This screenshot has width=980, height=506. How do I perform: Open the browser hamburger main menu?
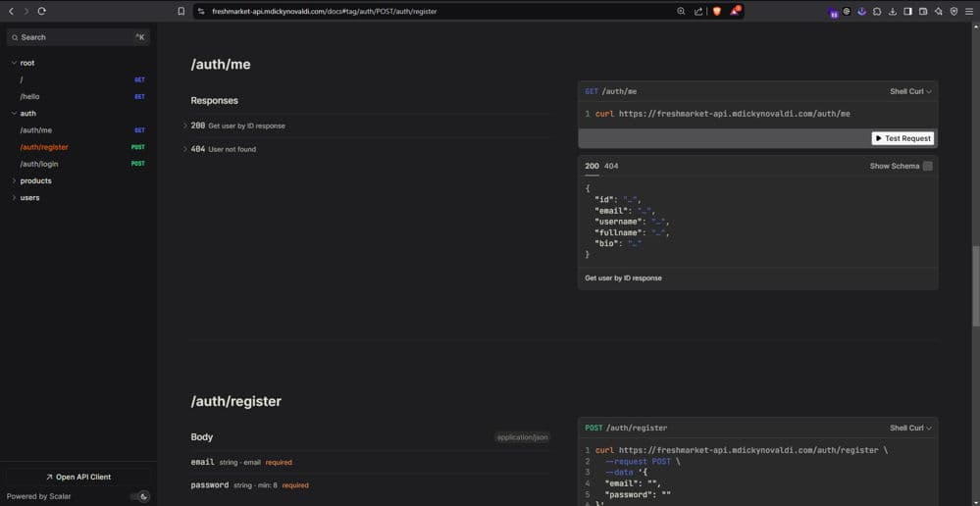[969, 11]
